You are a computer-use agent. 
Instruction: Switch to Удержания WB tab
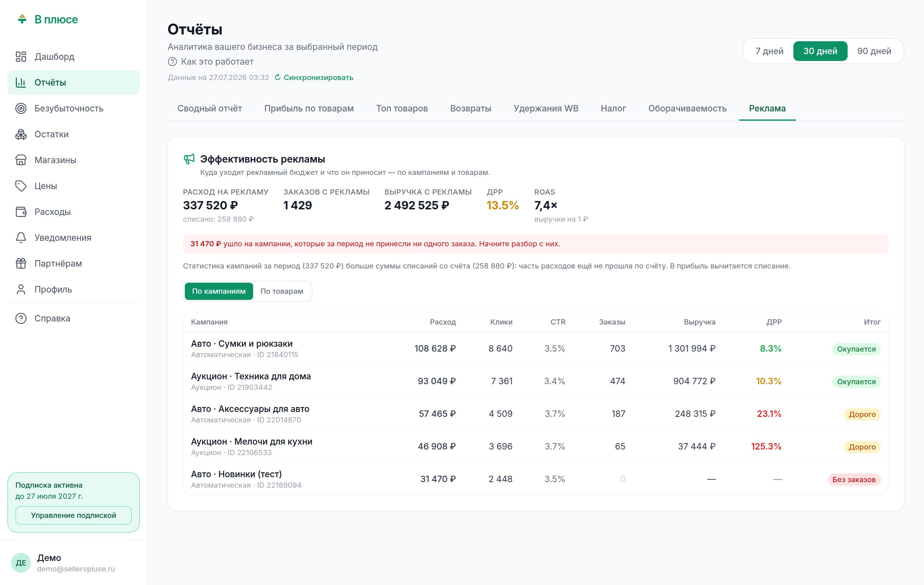coord(546,109)
